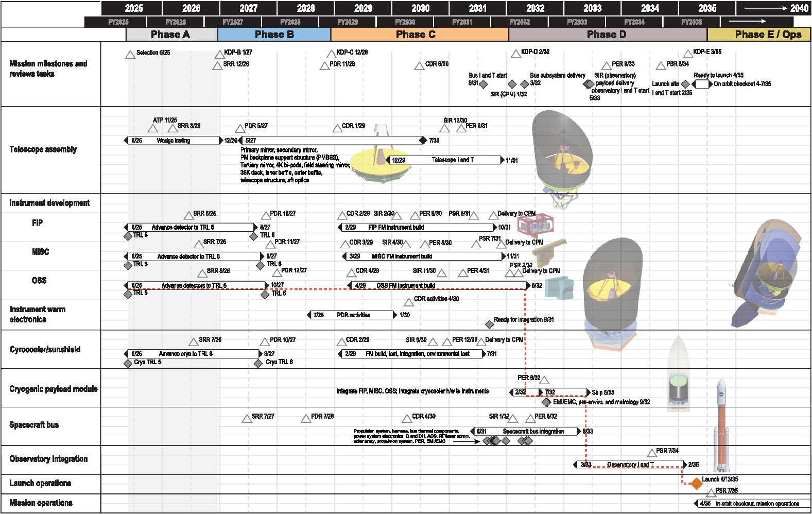Select the orange Phase C band

[x=419, y=35]
